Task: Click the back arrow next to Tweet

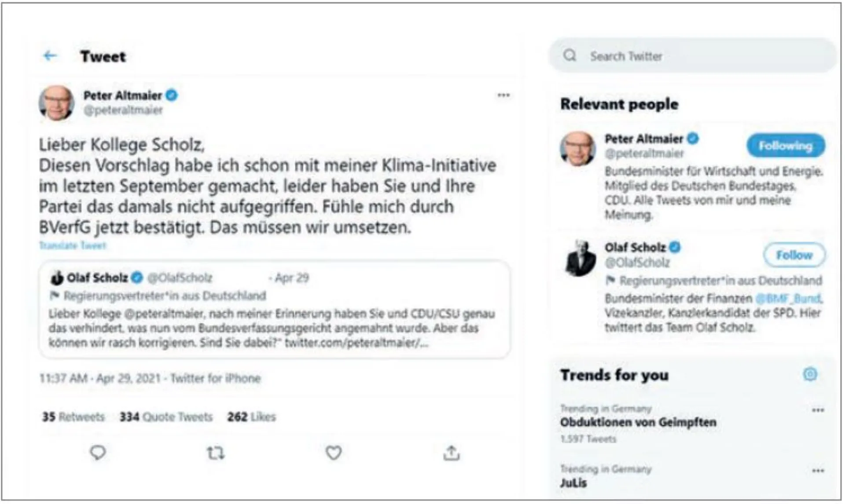Action: point(50,56)
